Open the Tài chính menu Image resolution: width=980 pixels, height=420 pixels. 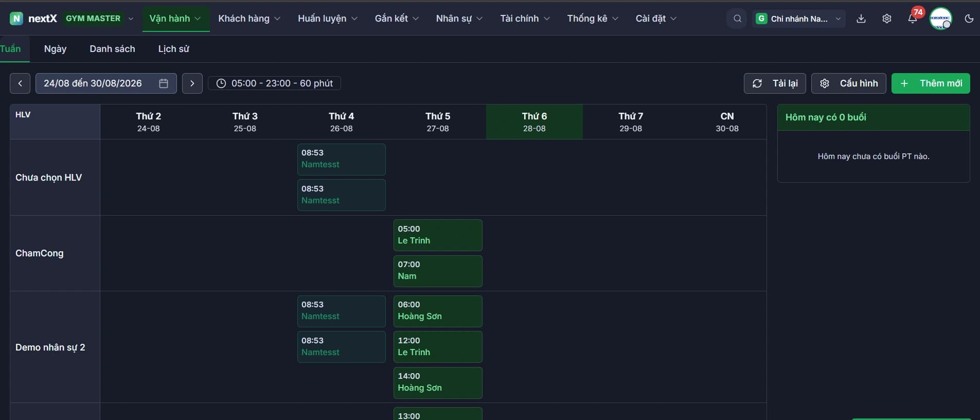pos(525,19)
